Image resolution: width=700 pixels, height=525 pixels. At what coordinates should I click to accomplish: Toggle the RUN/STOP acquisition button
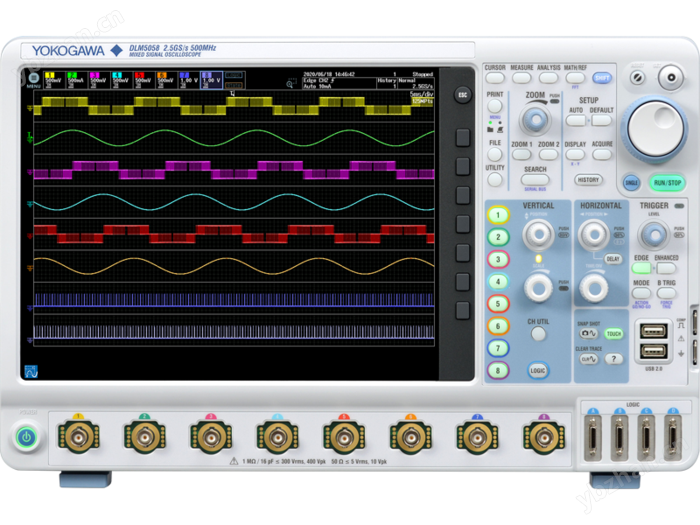pyautogui.click(x=667, y=183)
